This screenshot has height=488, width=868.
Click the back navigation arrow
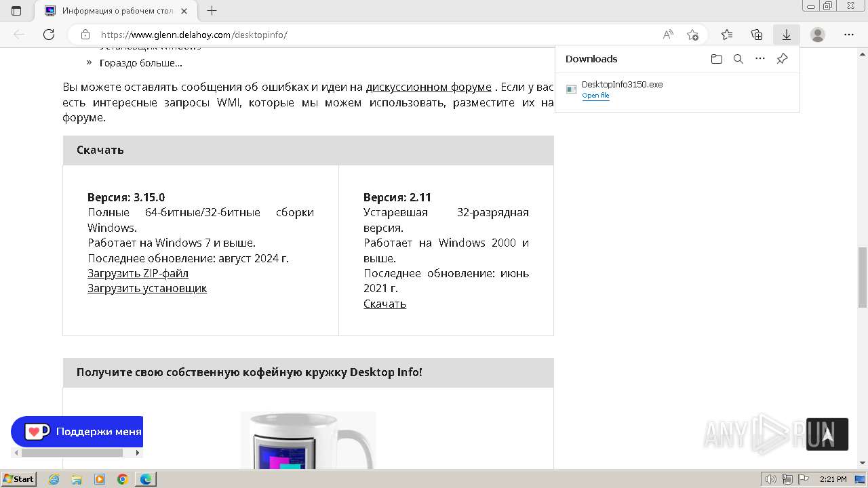(19, 35)
